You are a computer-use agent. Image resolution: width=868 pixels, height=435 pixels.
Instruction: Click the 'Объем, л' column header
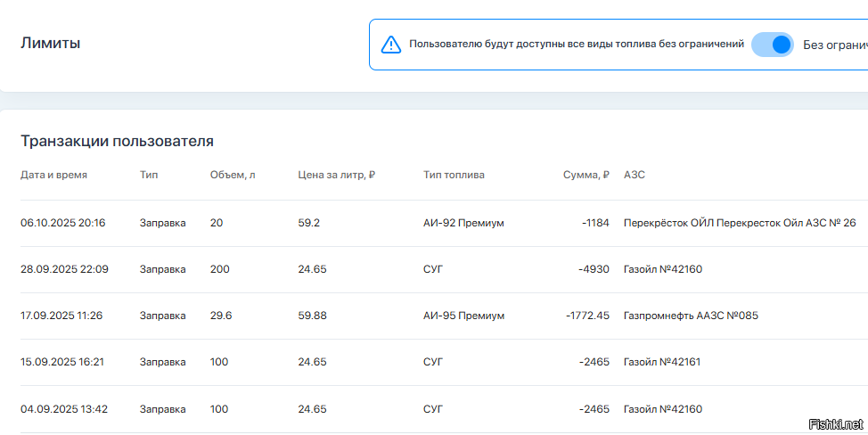233,175
